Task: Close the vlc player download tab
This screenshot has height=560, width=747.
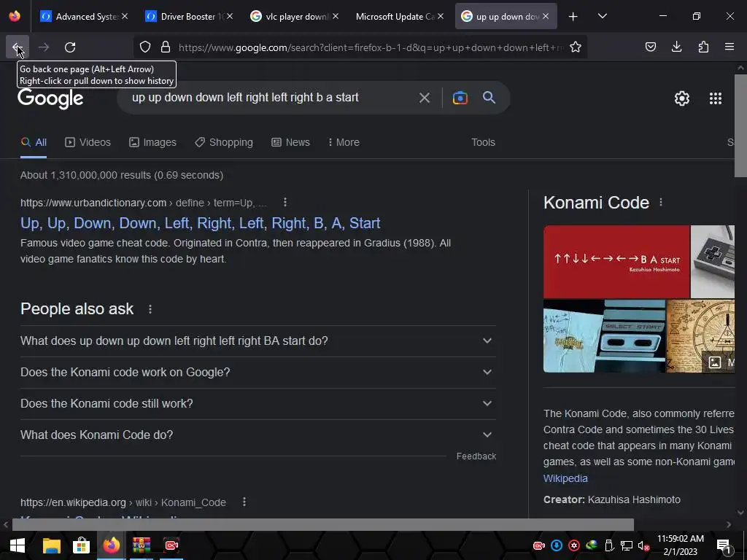Action: [x=336, y=16]
